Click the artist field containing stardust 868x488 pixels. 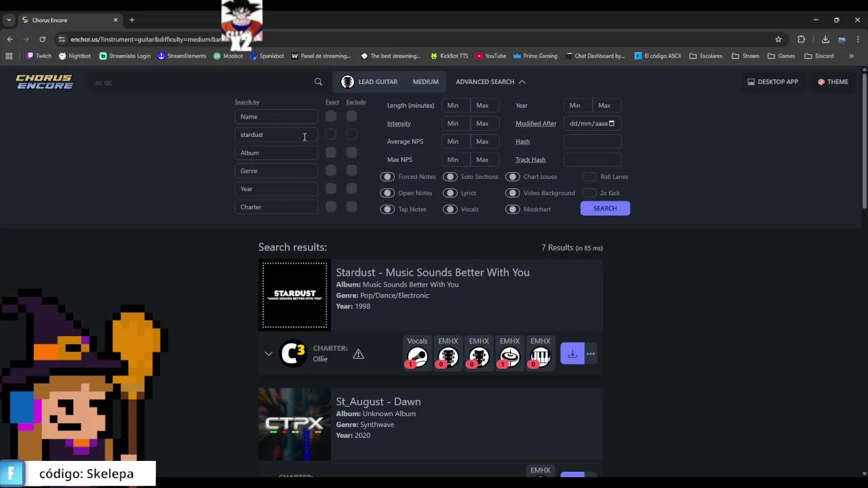tap(276, 135)
